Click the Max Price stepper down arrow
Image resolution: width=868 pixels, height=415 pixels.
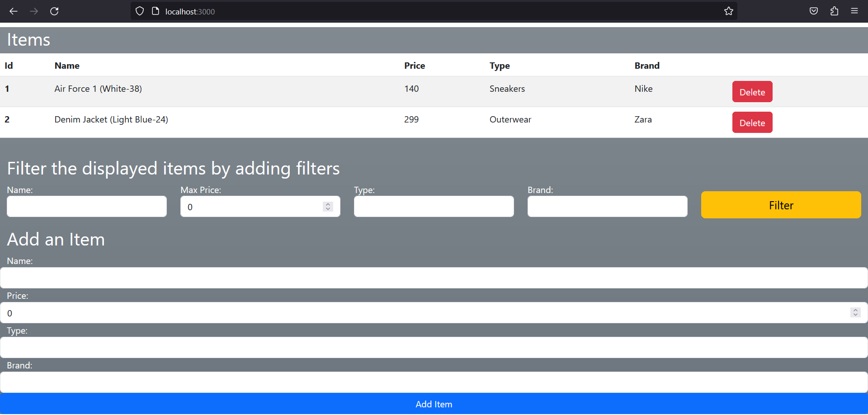click(328, 209)
